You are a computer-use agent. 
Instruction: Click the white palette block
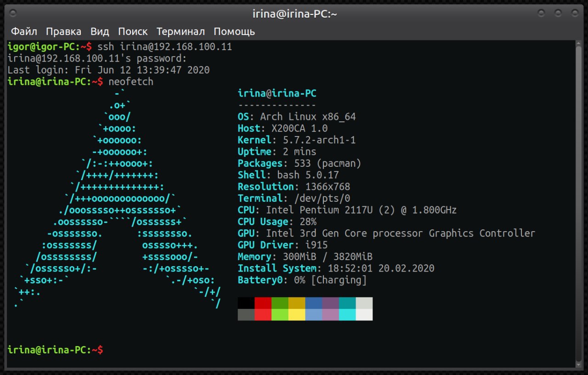[x=364, y=314]
